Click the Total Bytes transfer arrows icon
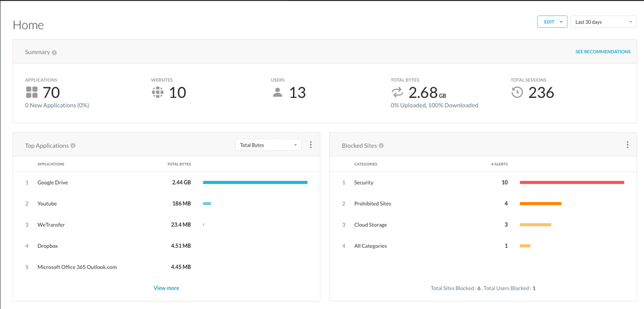Image resolution: width=644 pixels, height=309 pixels. [397, 93]
